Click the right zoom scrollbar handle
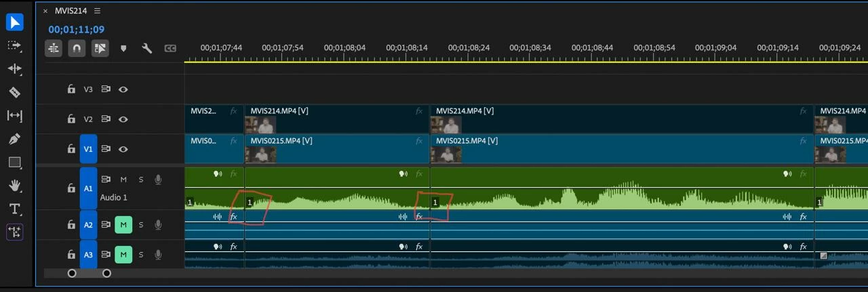 (x=106, y=273)
